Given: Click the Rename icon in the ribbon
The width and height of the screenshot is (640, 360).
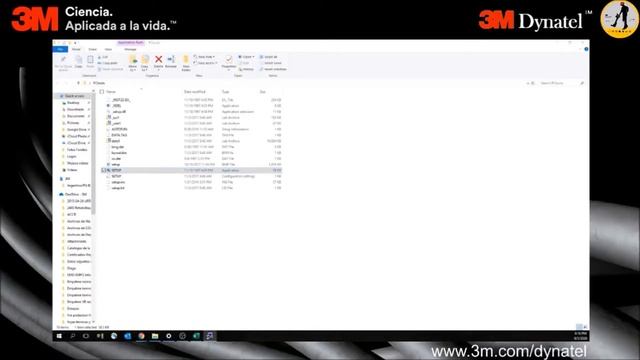Looking at the screenshot, I should point(171,60).
